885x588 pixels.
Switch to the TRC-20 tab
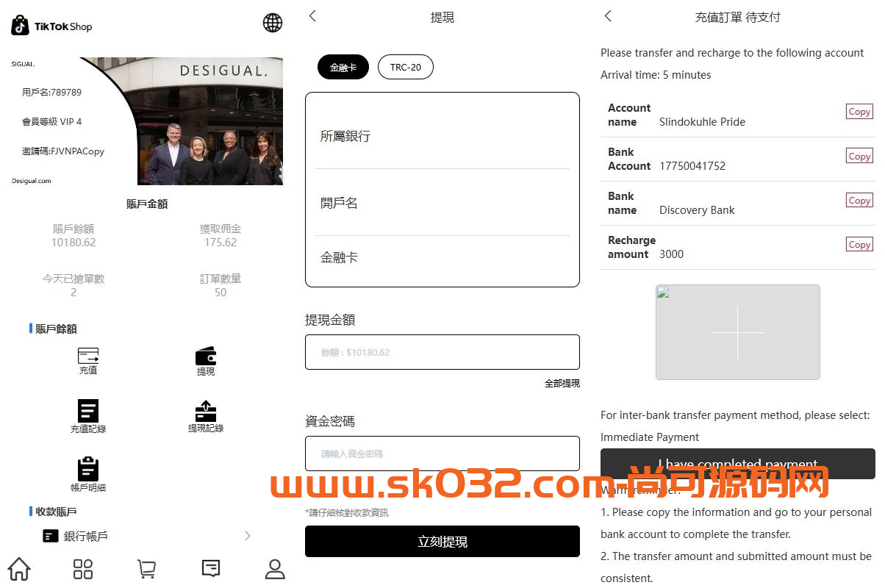pos(405,66)
